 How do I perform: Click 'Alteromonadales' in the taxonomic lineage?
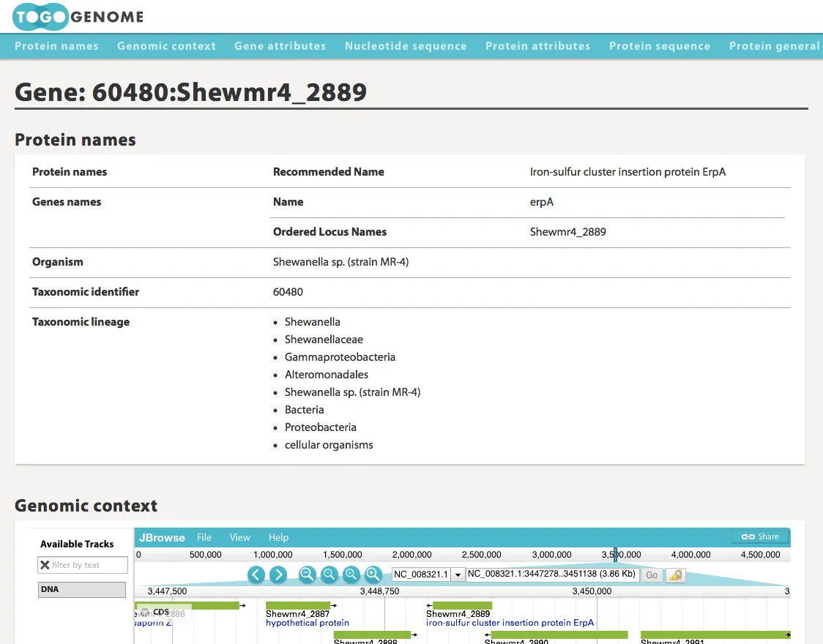coord(327,375)
